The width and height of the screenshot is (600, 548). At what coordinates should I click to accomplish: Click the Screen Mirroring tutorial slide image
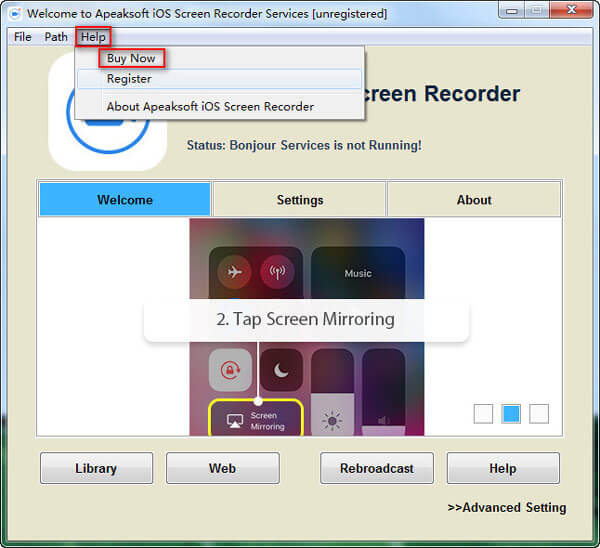click(x=307, y=327)
